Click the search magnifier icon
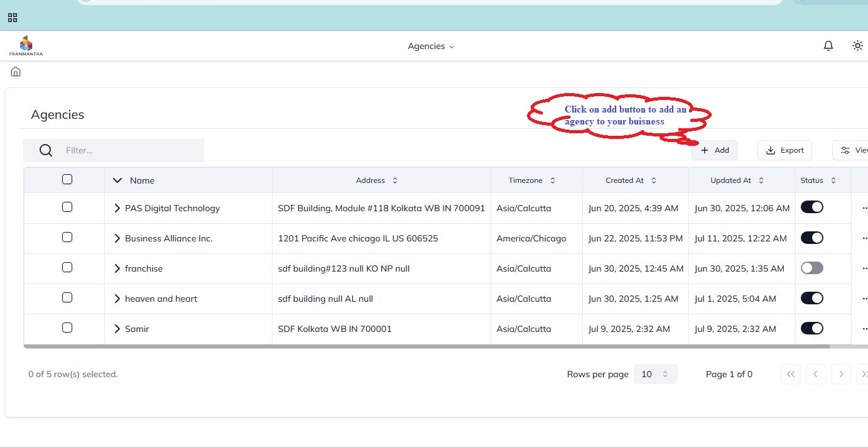Screen dimensions: 868x447 pyautogui.click(x=46, y=150)
